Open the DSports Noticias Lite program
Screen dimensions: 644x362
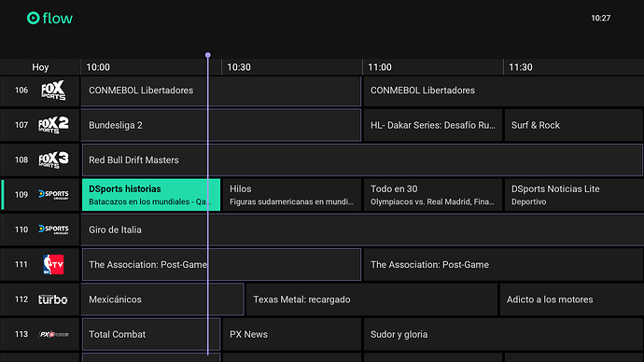coord(574,195)
